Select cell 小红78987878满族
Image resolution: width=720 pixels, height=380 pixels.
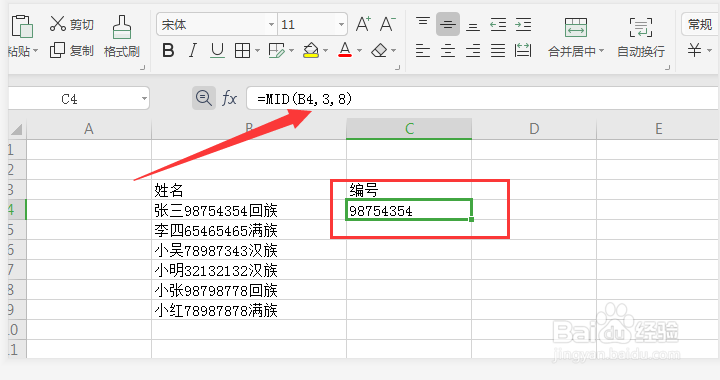pyautogui.click(x=249, y=310)
